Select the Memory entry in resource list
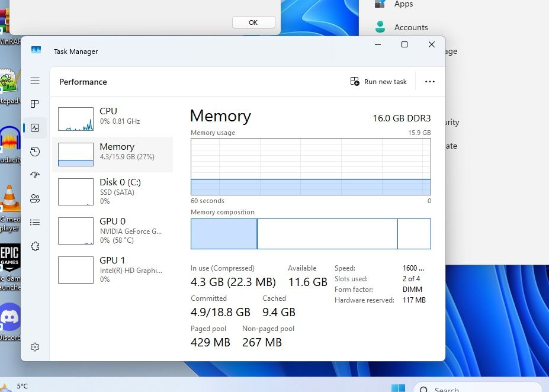This screenshot has width=549, height=392. click(x=113, y=155)
